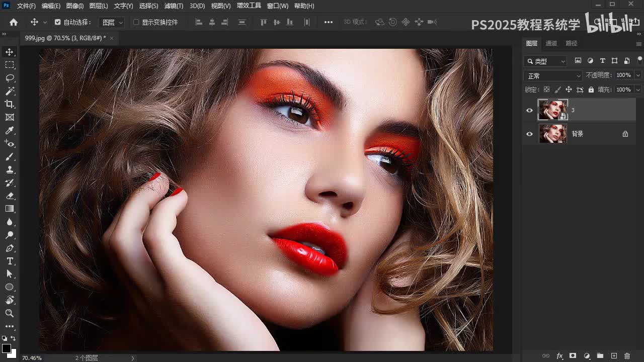Show more align options (three dots)
The height and width of the screenshot is (362, 644).
329,22
